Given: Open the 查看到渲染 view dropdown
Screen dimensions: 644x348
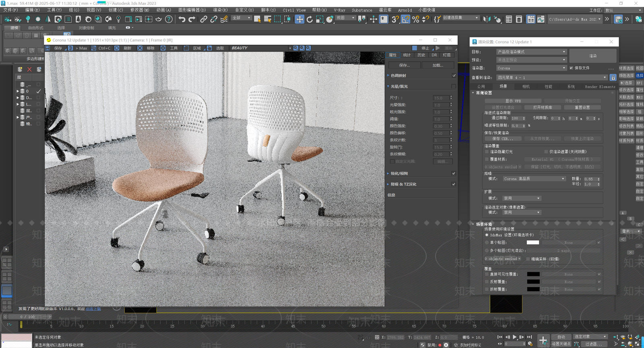Looking at the screenshot, I should (551, 78).
